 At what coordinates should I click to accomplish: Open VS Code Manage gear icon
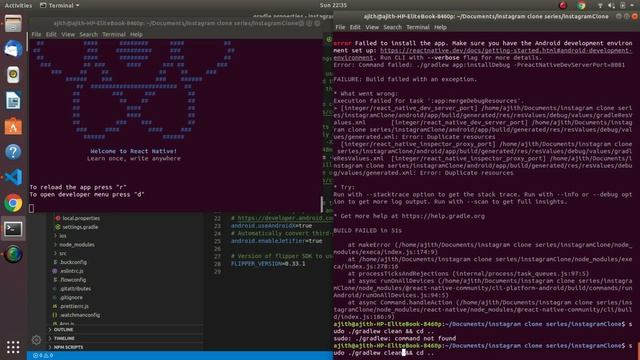(36, 340)
